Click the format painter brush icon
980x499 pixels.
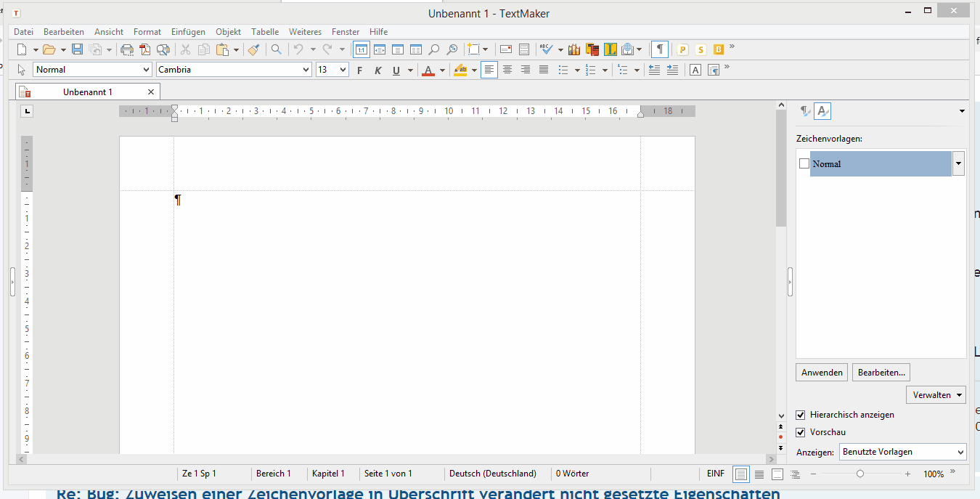coord(253,49)
